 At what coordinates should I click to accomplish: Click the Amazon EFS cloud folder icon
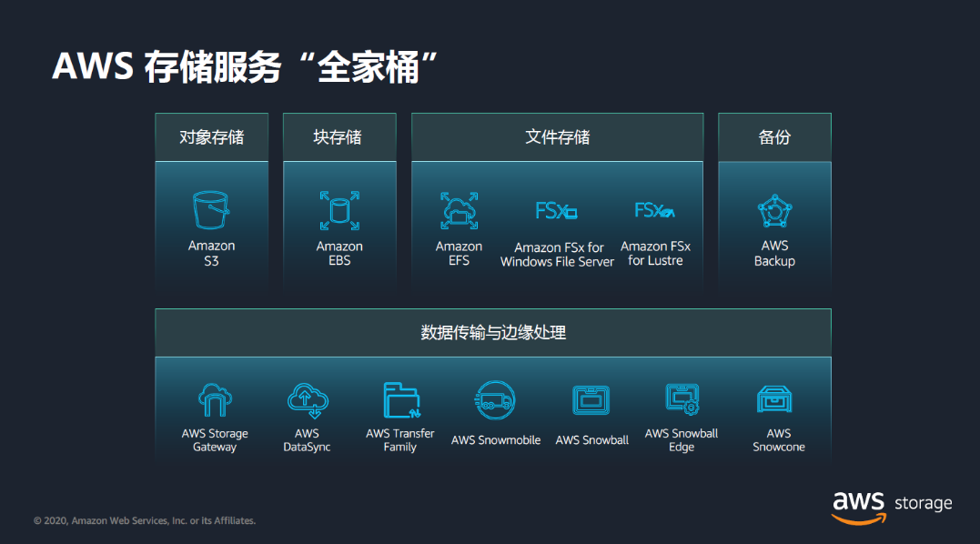(x=459, y=210)
